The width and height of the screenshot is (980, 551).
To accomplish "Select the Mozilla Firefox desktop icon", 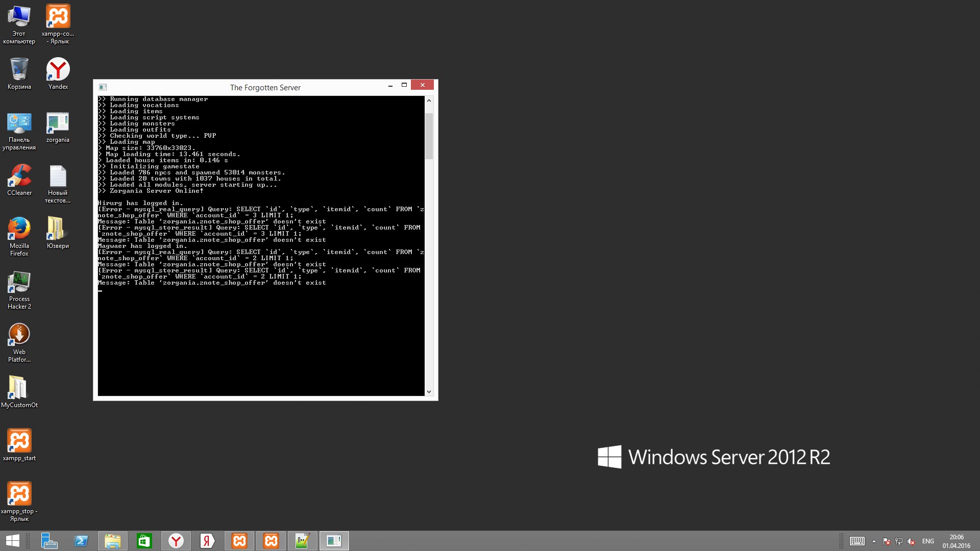I will point(19,237).
